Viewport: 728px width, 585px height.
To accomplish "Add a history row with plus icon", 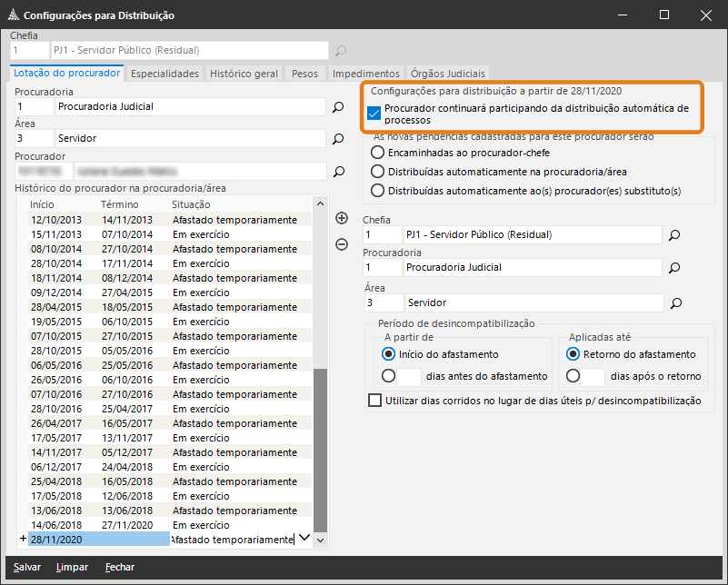I will coord(342,218).
